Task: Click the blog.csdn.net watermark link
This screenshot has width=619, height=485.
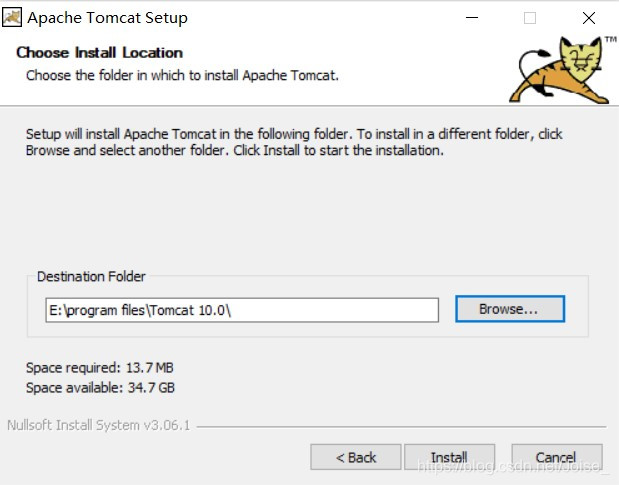Action: click(x=510, y=466)
